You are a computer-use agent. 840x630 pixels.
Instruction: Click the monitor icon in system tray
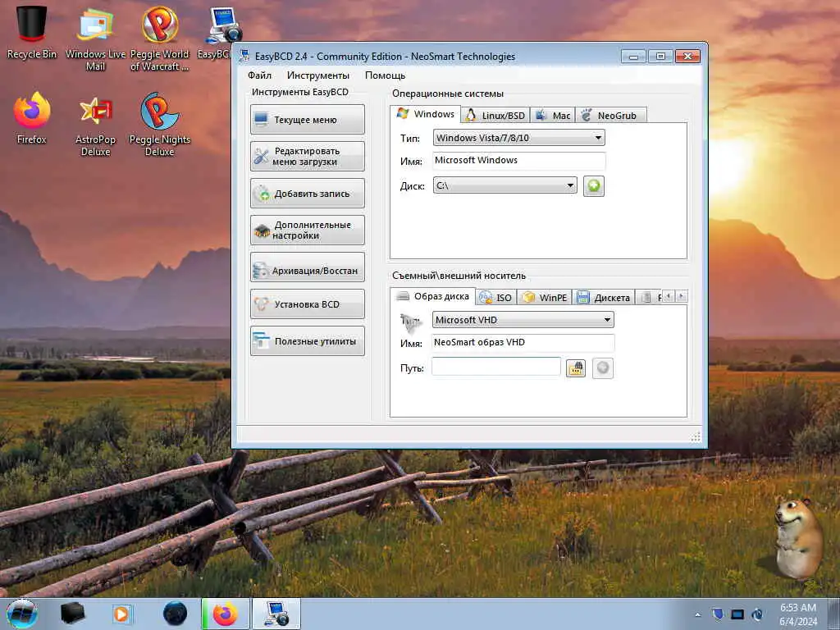click(737, 614)
